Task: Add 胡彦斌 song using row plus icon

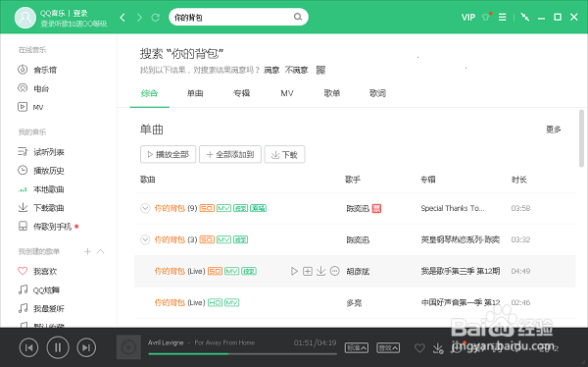Action: tap(308, 271)
